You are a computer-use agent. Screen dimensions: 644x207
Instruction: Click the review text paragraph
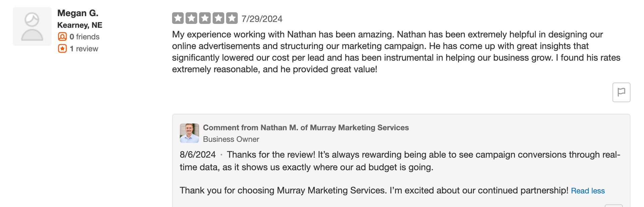[x=396, y=52]
